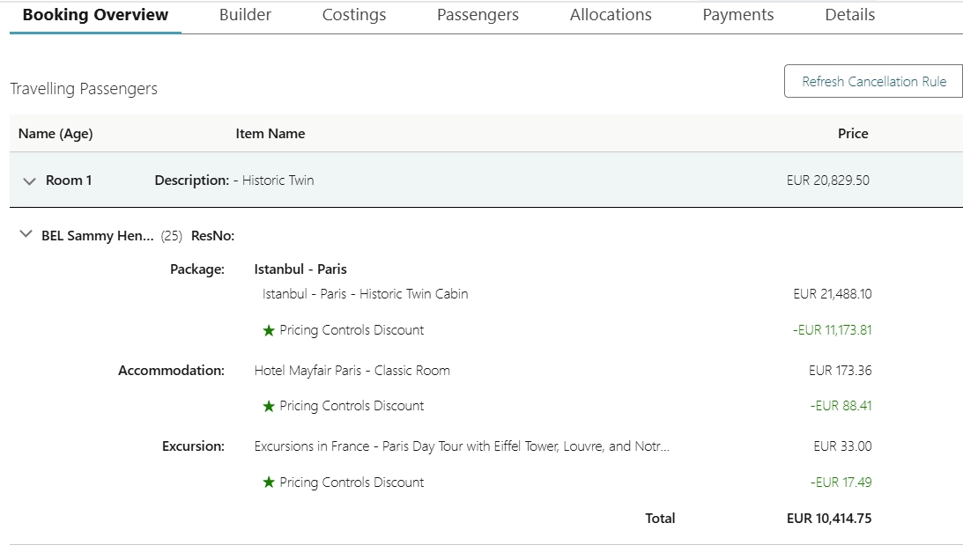
Task: Select the Allocations tab
Action: 611,15
